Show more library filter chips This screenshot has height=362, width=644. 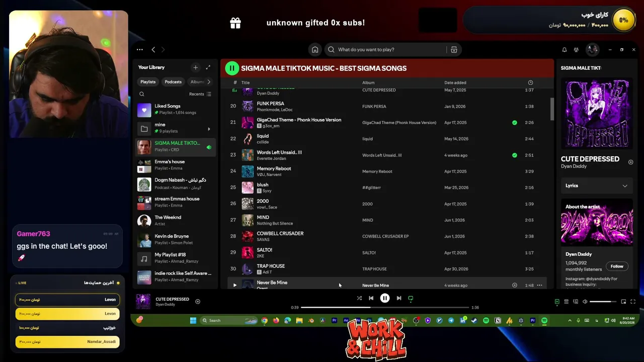coord(209,82)
